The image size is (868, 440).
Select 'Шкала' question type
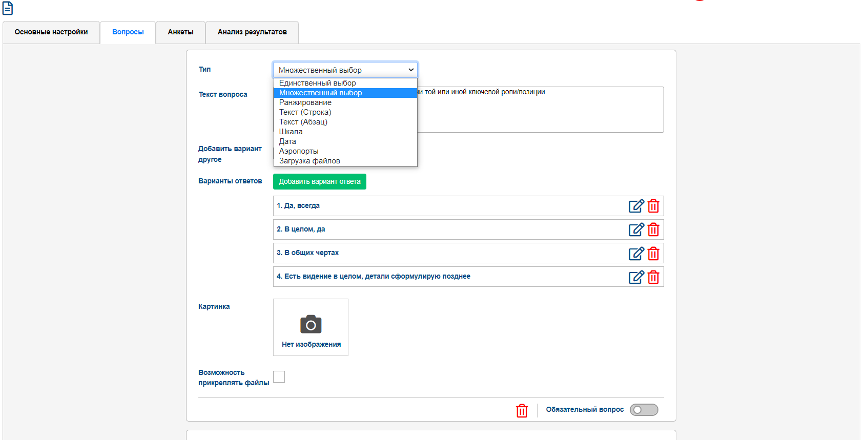tap(345, 132)
